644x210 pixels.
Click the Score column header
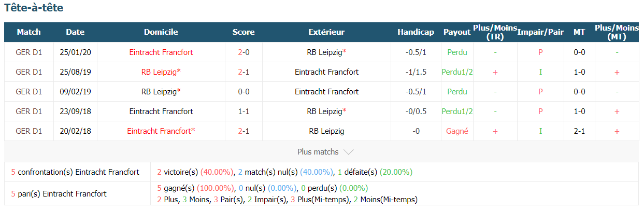(x=244, y=32)
